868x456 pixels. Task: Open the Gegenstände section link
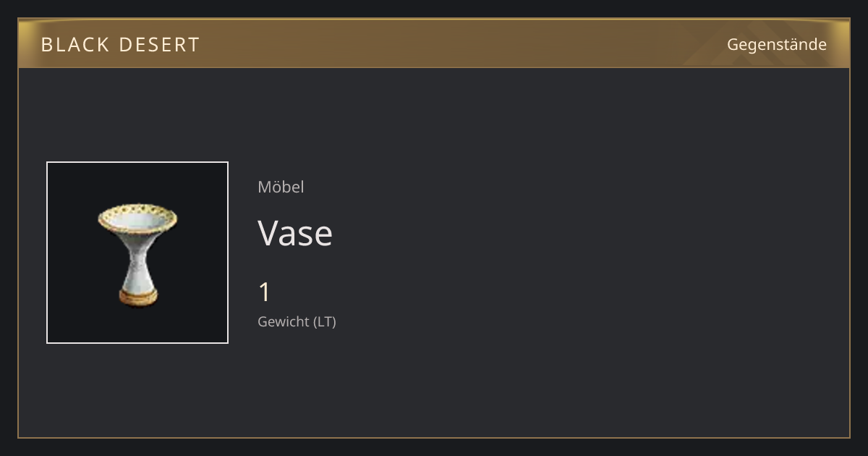point(777,44)
